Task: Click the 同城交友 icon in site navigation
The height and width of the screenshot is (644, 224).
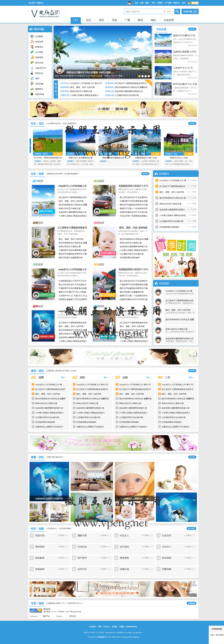Action: pyautogui.click(x=32, y=73)
